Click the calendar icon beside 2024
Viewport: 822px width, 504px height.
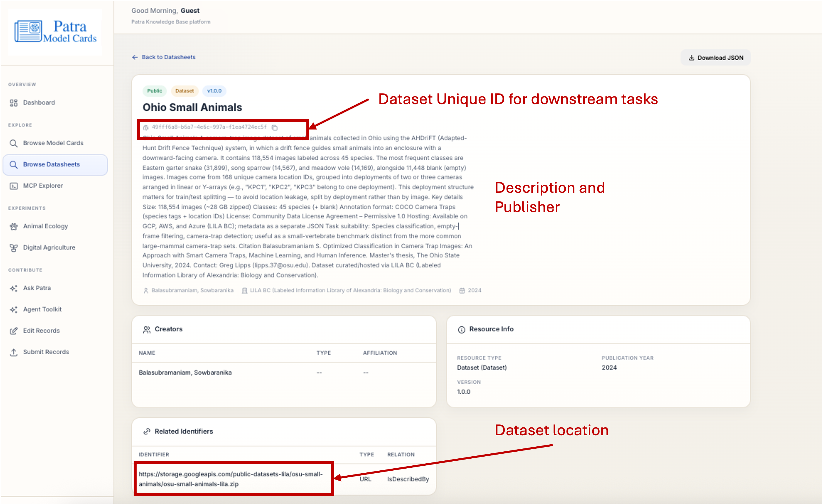[462, 290]
